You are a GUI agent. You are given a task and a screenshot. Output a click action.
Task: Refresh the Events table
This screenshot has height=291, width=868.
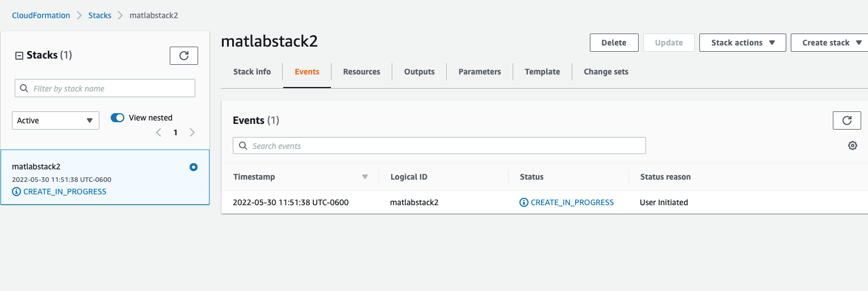tap(846, 120)
